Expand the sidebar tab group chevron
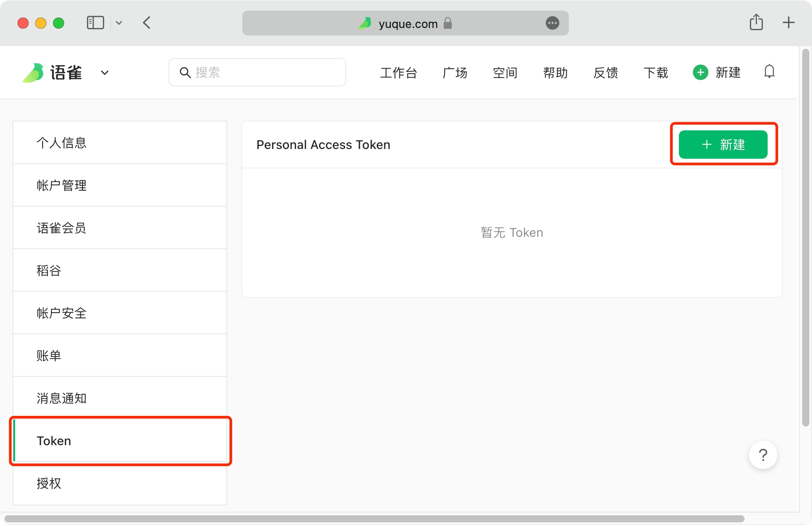Screen dimensions: 812x525 119,23
